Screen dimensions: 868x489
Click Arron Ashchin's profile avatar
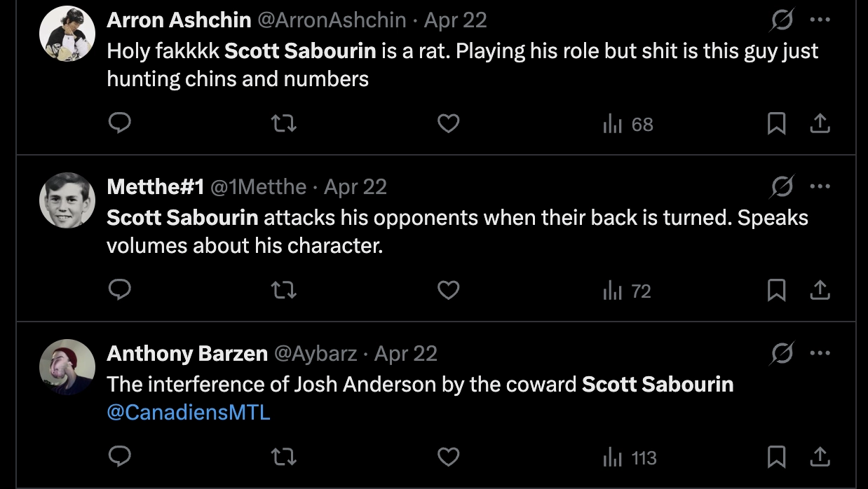point(67,34)
